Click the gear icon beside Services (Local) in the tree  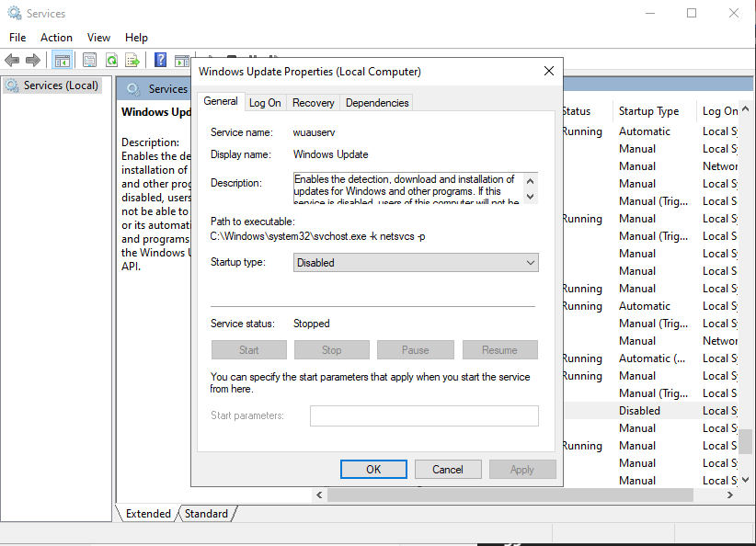click(13, 85)
